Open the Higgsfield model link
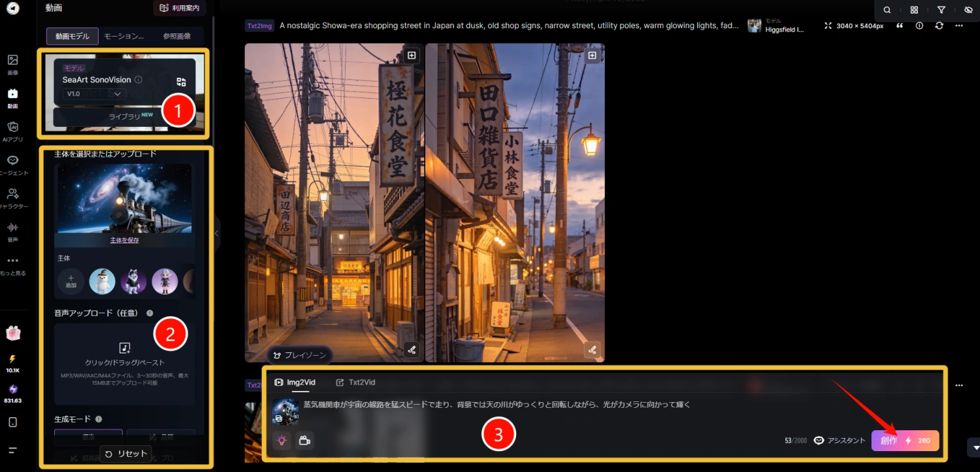980x472 pixels. point(776,25)
